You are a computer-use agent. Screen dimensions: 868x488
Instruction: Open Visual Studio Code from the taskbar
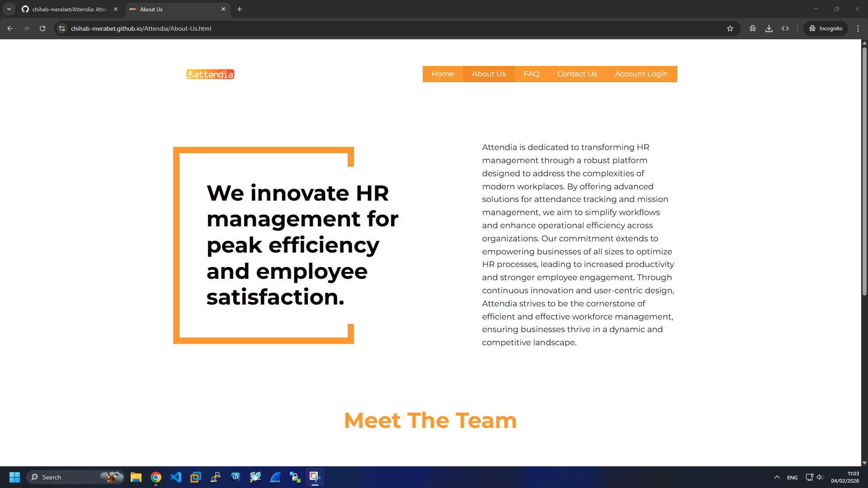click(x=176, y=477)
